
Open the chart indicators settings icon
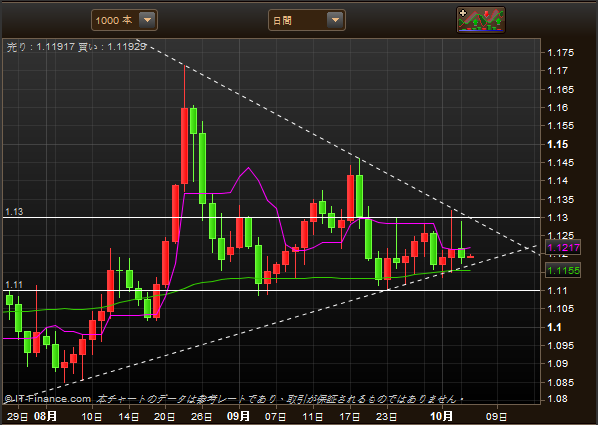point(481,20)
